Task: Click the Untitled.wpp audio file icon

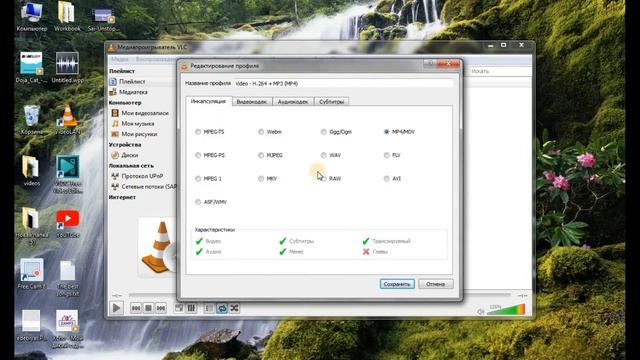Action: tap(67, 68)
